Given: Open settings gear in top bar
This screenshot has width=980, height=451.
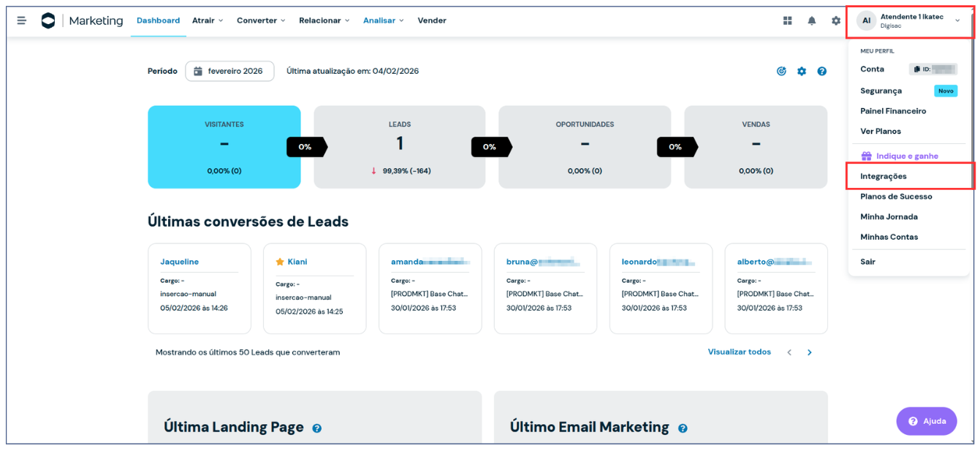Looking at the screenshot, I should [x=836, y=20].
